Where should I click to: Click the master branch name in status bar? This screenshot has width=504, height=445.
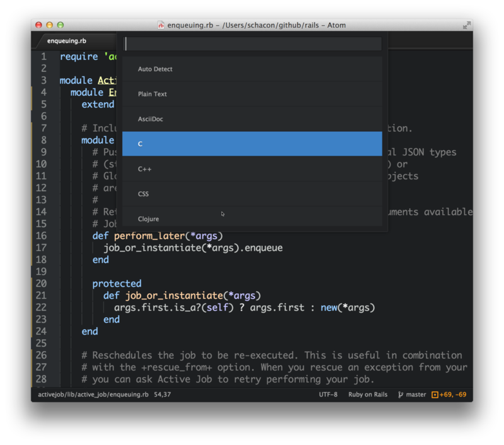(416, 395)
